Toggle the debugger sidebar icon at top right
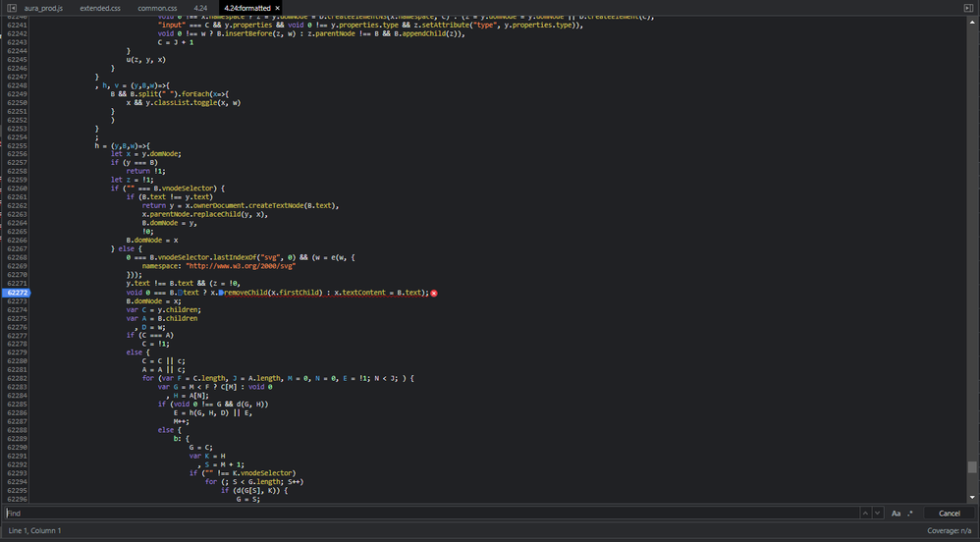The width and height of the screenshot is (980, 542). 968,8
